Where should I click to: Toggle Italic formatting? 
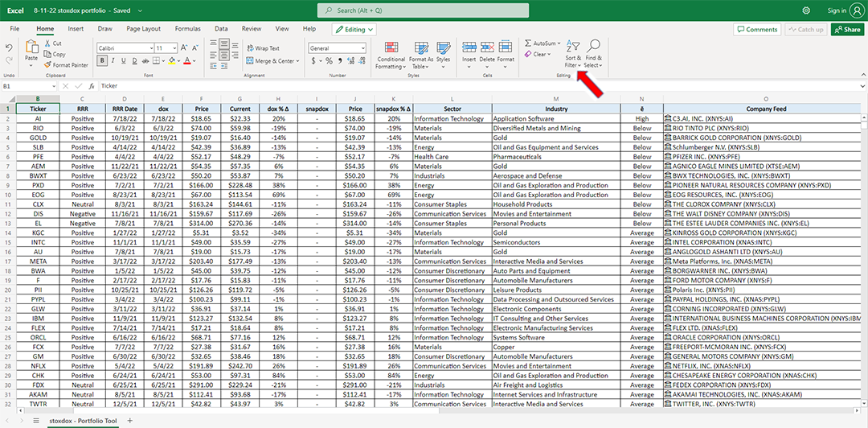[113, 61]
